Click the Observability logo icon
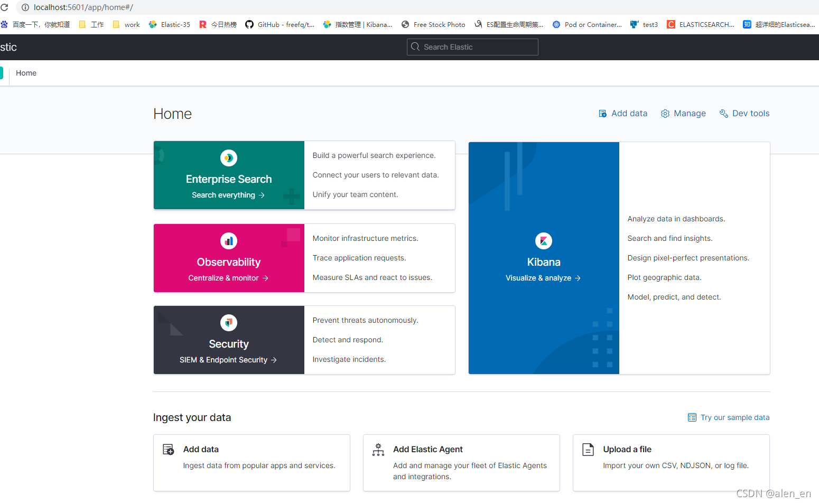 pos(229,241)
